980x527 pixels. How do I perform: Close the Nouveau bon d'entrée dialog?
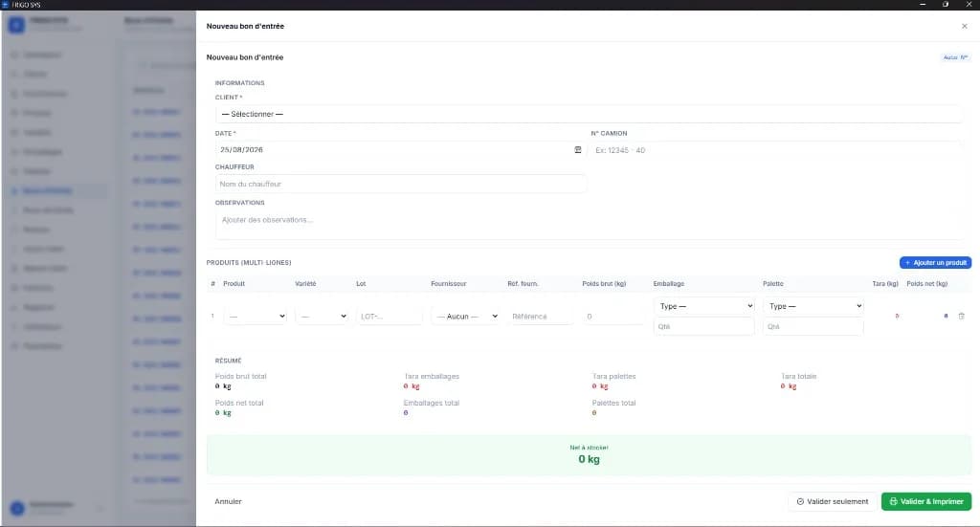[965, 26]
